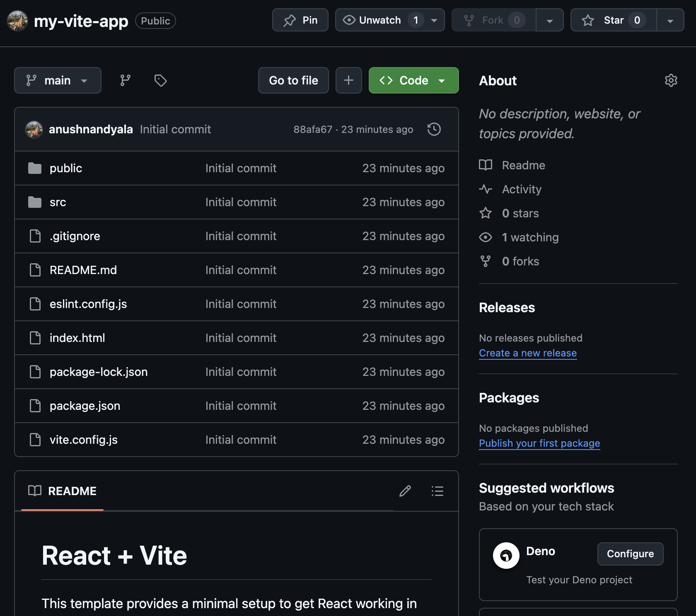Click the file icon next to vite.config.js
The width and height of the screenshot is (696, 616).
(35, 440)
